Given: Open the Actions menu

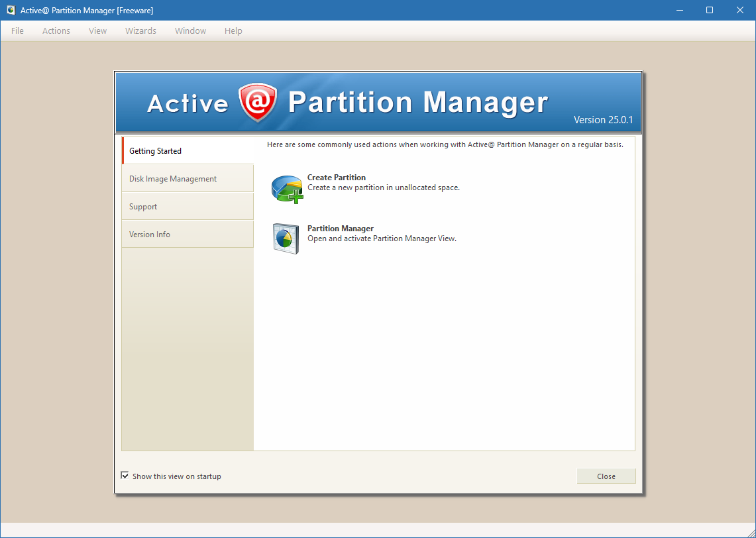Looking at the screenshot, I should 56,31.
